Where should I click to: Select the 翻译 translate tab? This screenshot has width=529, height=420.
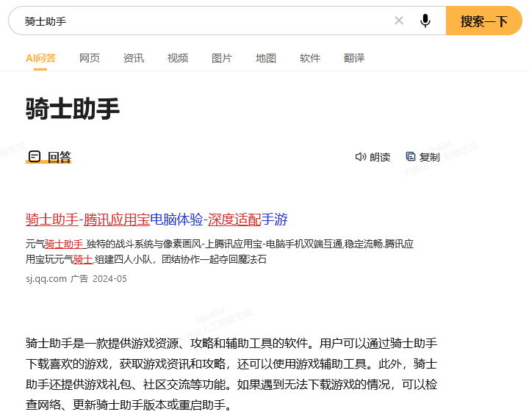[354, 58]
